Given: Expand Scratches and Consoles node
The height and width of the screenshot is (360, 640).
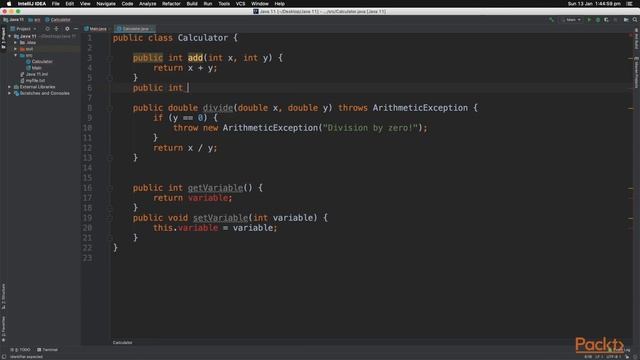Looking at the screenshot, I should (x=10, y=93).
